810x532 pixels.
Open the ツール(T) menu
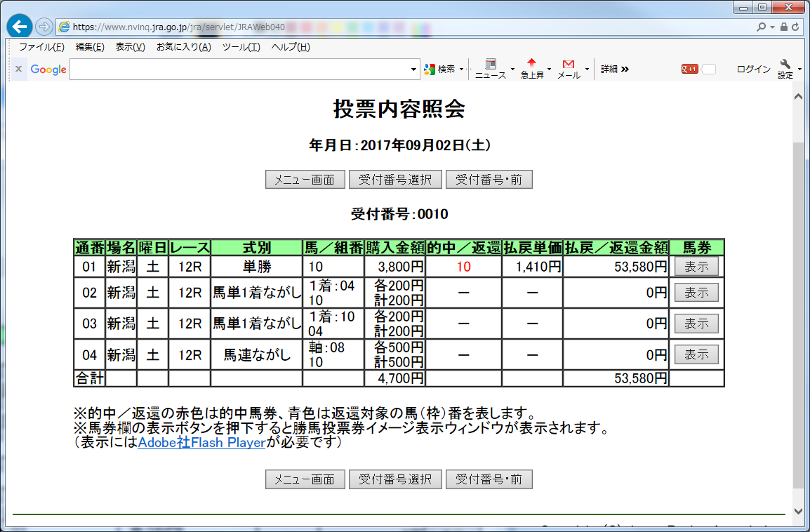pyautogui.click(x=241, y=47)
